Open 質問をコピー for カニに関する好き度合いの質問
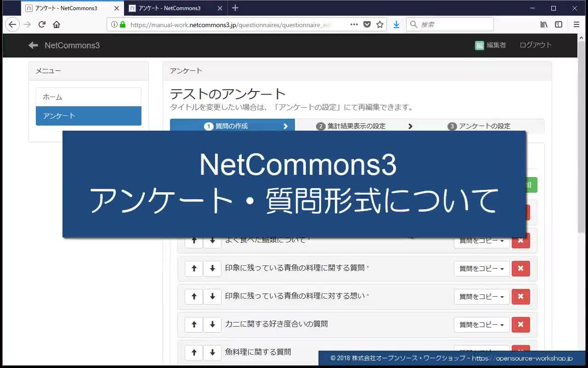The height and width of the screenshot is (368, 588). point(482,325)
